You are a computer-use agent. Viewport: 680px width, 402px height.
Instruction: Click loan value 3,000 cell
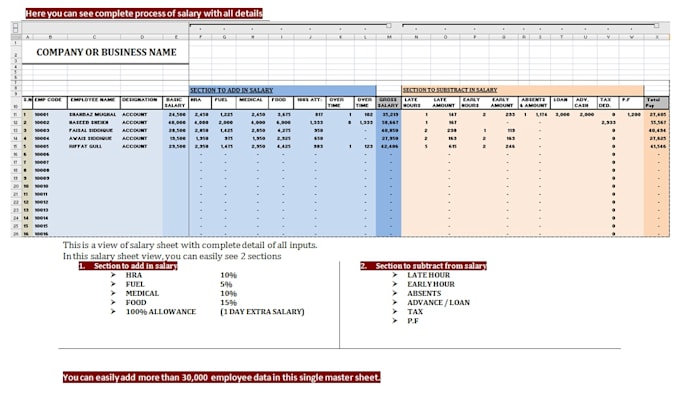click(562, 114)
